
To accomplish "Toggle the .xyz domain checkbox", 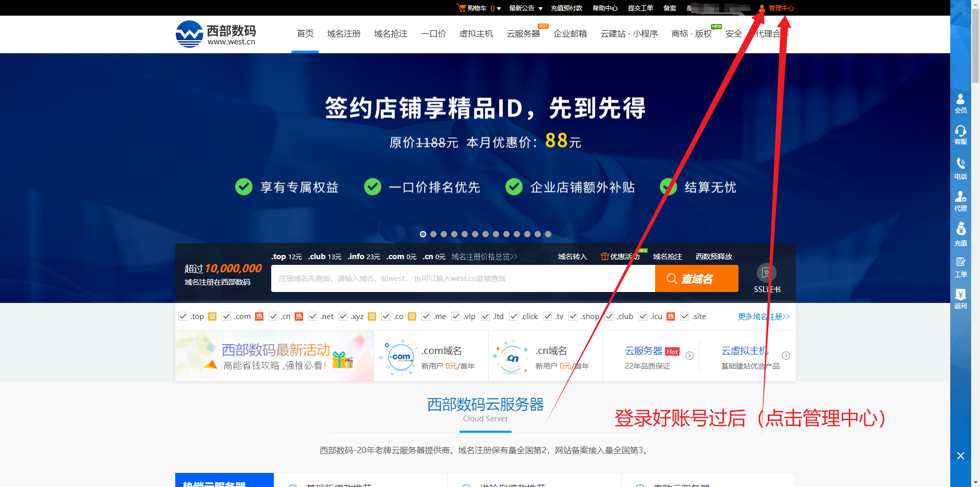I will point(343,316).
